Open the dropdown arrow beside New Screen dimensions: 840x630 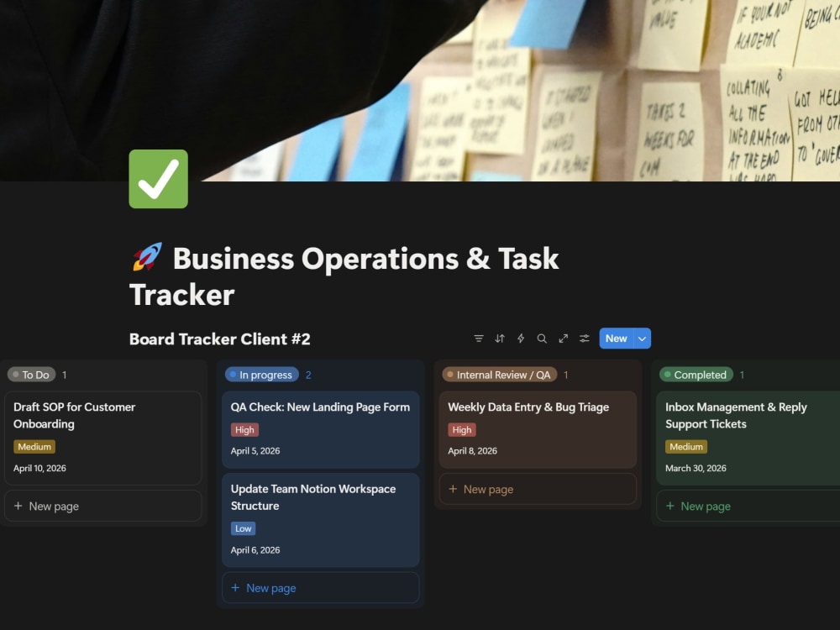click(x=643, y=339)
